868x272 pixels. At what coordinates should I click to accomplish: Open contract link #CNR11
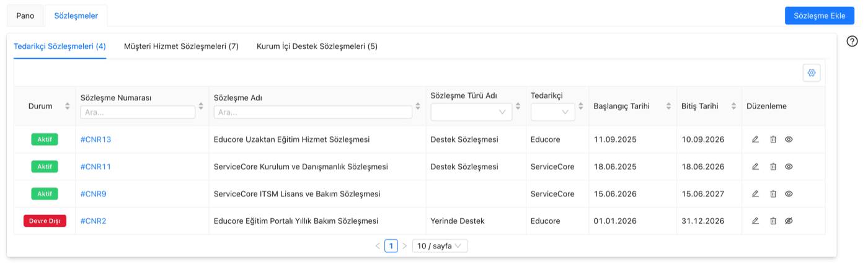point(96,167)
